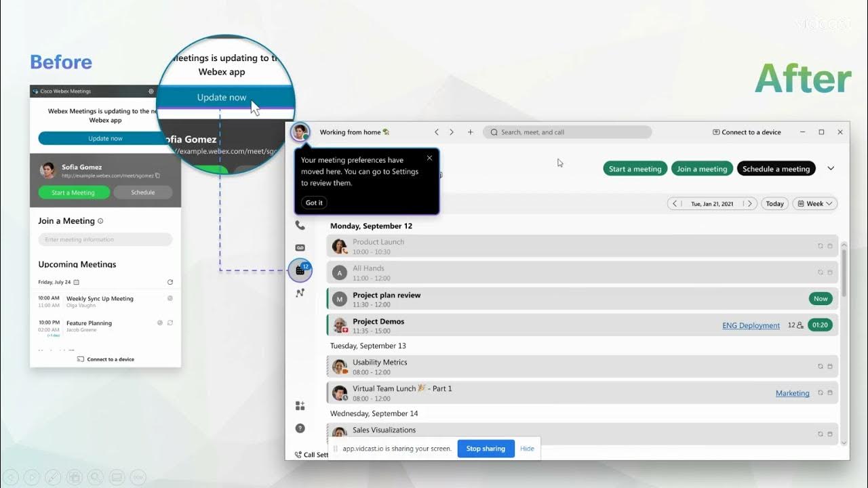Click the calendar icon on Usability Metrics row
Viewport: 868px width, 488px height.
pyautogui.click(x=830, y=366)
